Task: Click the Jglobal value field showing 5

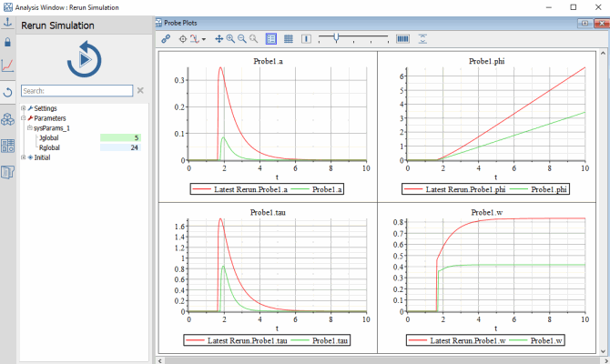Action: [120, 137]
